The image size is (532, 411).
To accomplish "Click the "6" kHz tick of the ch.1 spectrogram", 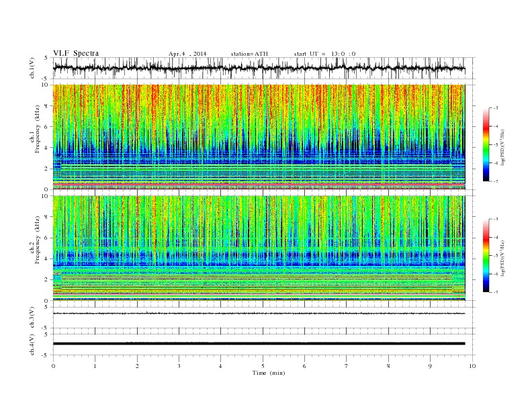I will pos(46,127).
